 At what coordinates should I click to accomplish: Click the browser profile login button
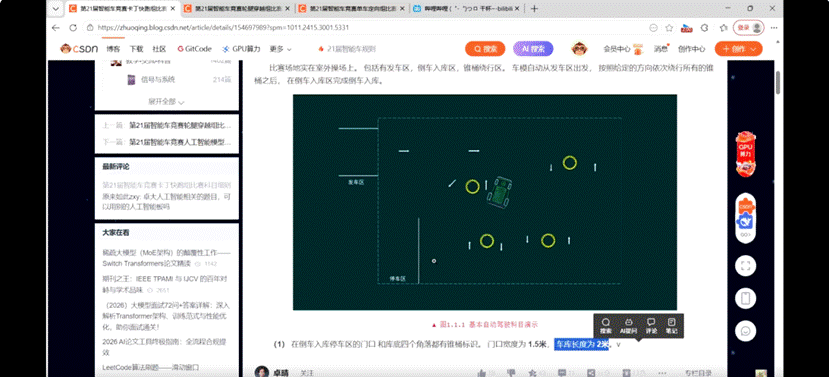coord(748,27)
